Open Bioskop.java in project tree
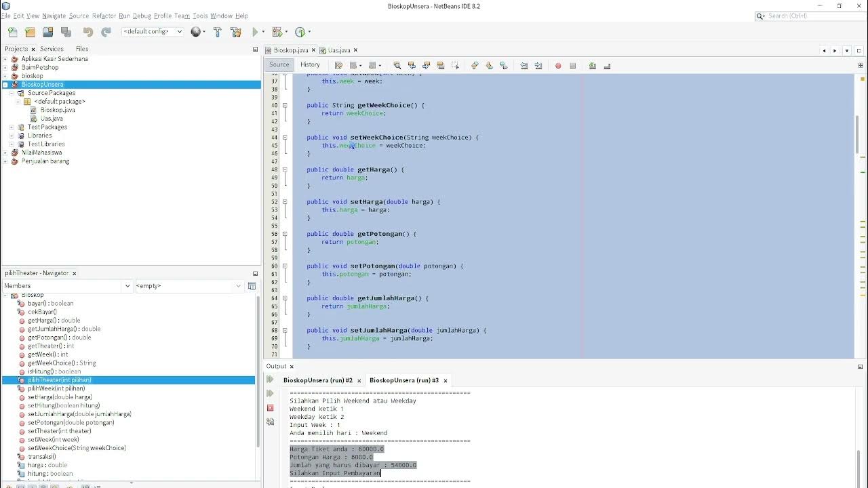Viewport: 868px width, 488px height. (x=58, y=110)
